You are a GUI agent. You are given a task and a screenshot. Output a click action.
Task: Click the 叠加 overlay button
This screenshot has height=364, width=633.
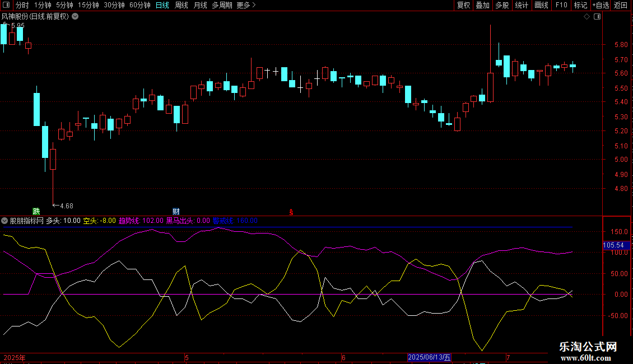pos(483,5)
